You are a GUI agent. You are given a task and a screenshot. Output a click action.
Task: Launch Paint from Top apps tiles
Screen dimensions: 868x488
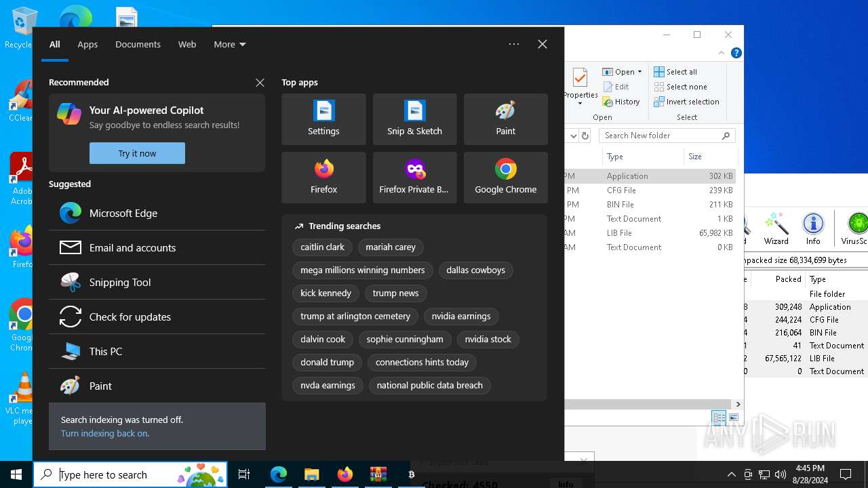pyautogui.click(x=505, y=119)
